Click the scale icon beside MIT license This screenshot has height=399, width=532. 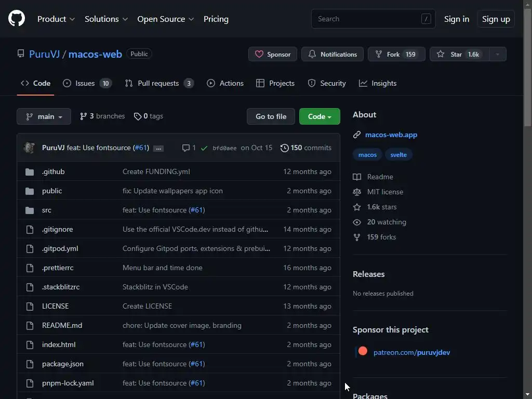pos(357,192)
